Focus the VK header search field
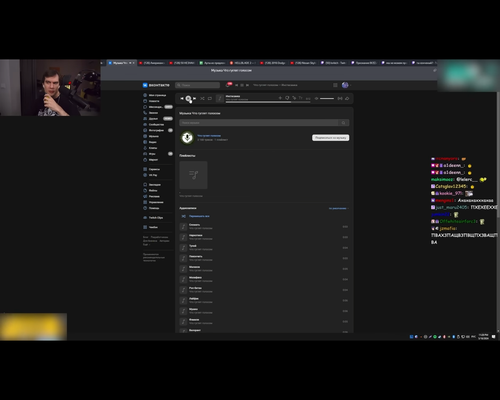The height and width of the screenshot is (400, 500). click(x=198, y=85)
